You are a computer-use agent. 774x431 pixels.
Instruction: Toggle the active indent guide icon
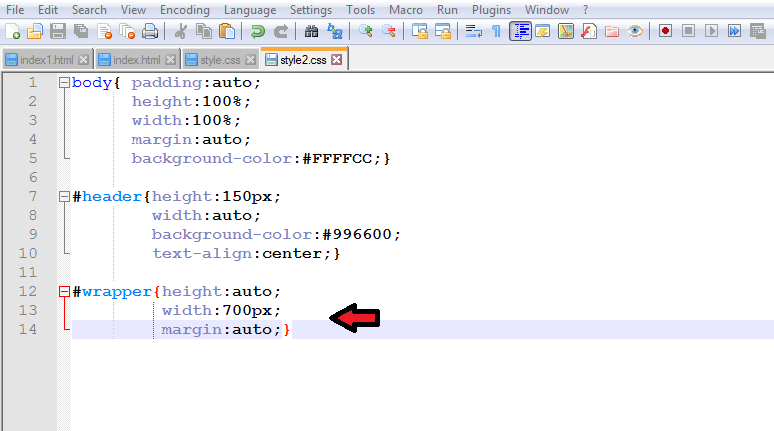[x=520, y=31]
